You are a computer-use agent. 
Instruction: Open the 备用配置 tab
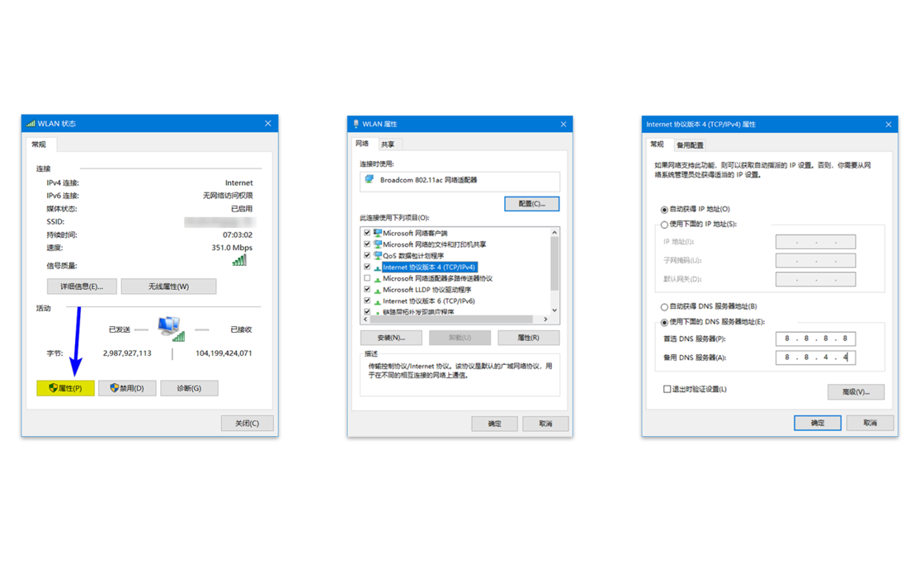pos(690,144)
